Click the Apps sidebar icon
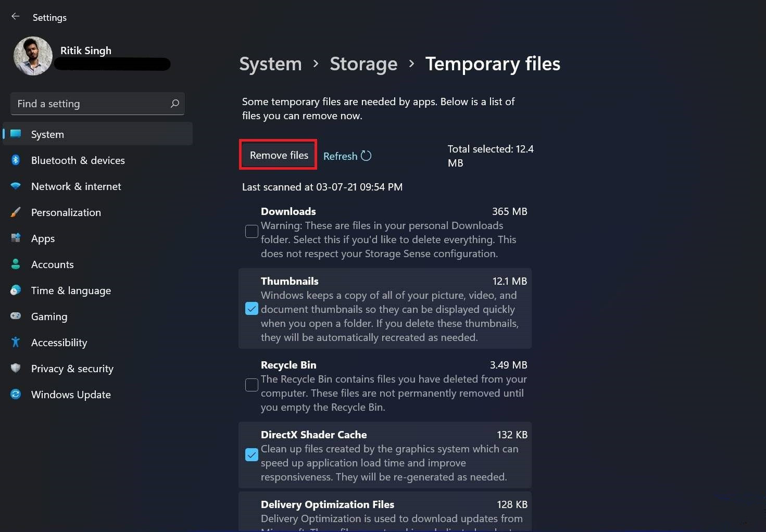 (x=16, y=238)
